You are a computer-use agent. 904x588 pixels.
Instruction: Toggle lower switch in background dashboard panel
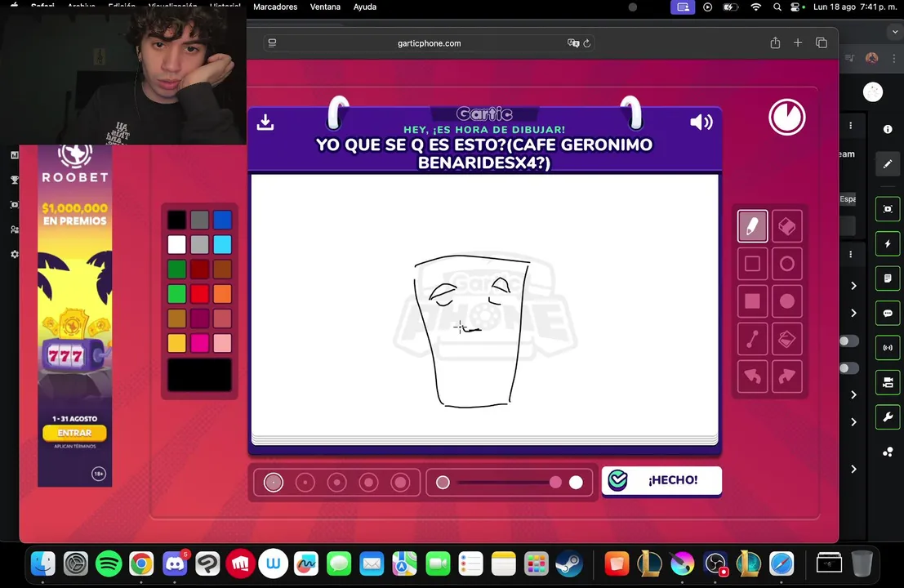848,367
